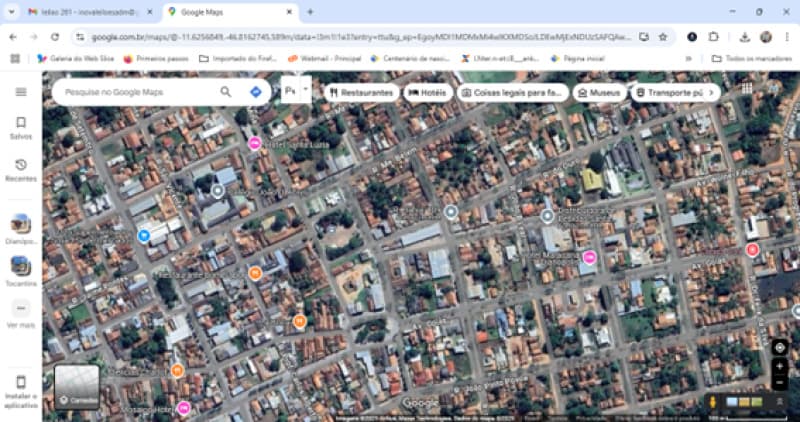800x422 pixels.
Task: Open Galeria do Web Slice bookmark
Action: tap(76, 59)
